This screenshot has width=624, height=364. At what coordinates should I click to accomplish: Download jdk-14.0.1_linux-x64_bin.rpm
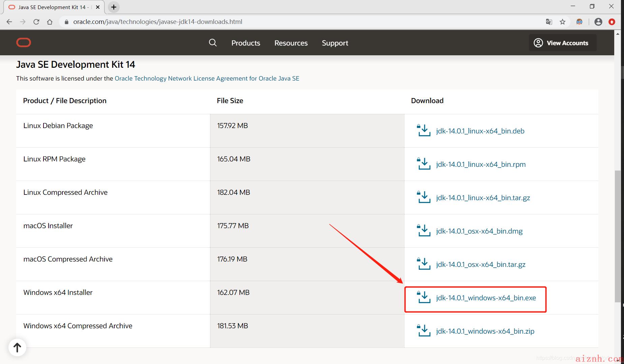coord(481,164)
